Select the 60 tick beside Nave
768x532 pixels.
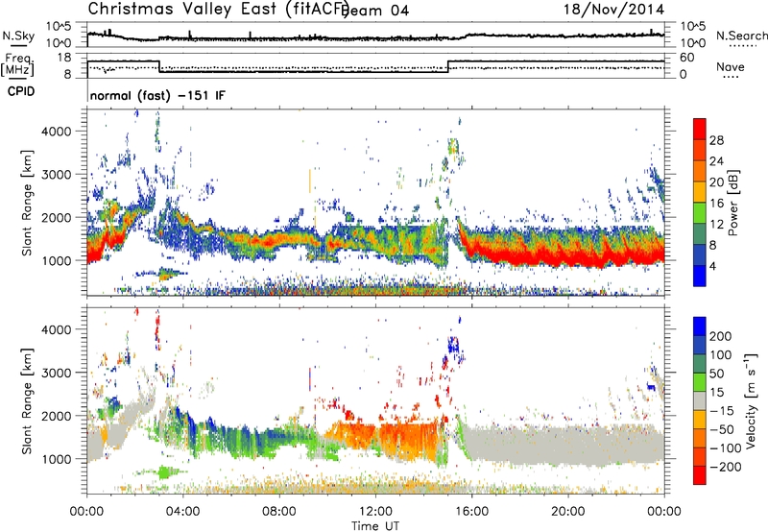pos(687,58)
